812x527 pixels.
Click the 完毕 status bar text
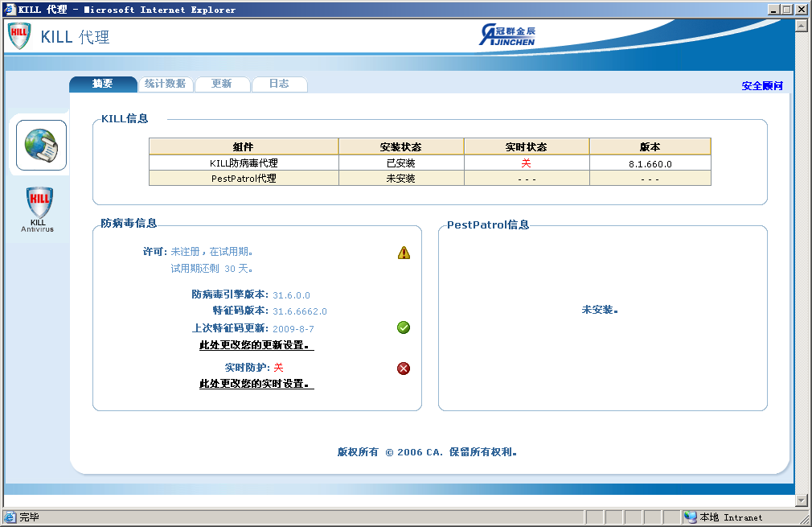(x=29, y=517)
